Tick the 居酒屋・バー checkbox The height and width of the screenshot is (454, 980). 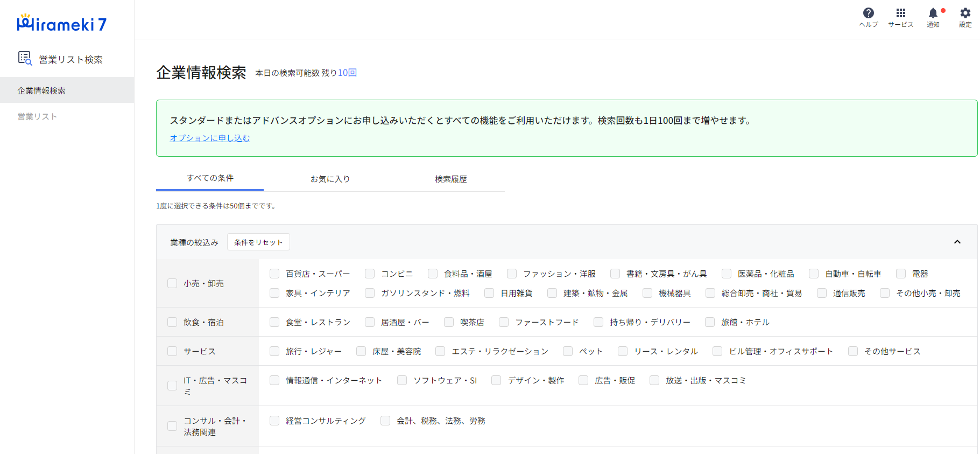coord(370,322)
